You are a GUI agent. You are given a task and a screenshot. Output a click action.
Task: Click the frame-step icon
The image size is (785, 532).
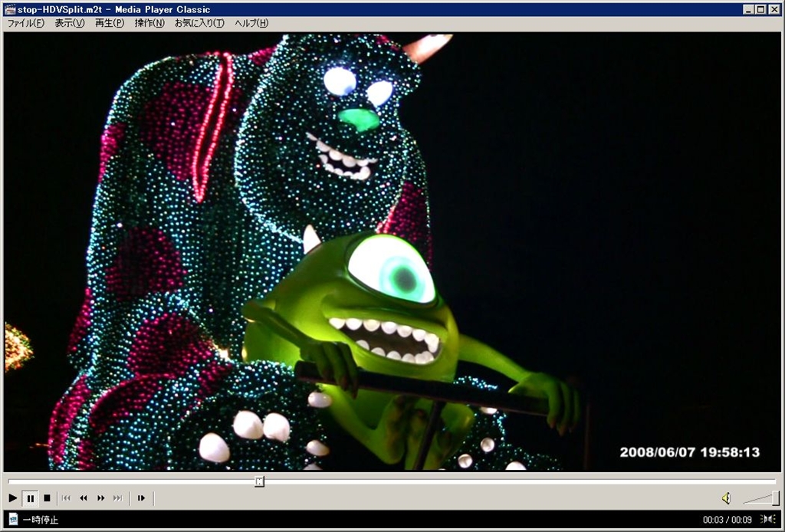141,498
